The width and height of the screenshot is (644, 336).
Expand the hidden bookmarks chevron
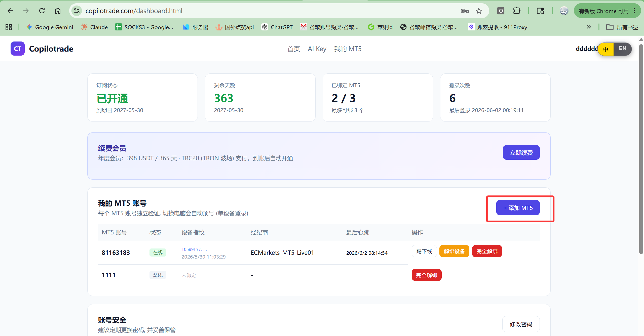pos(589,27)
